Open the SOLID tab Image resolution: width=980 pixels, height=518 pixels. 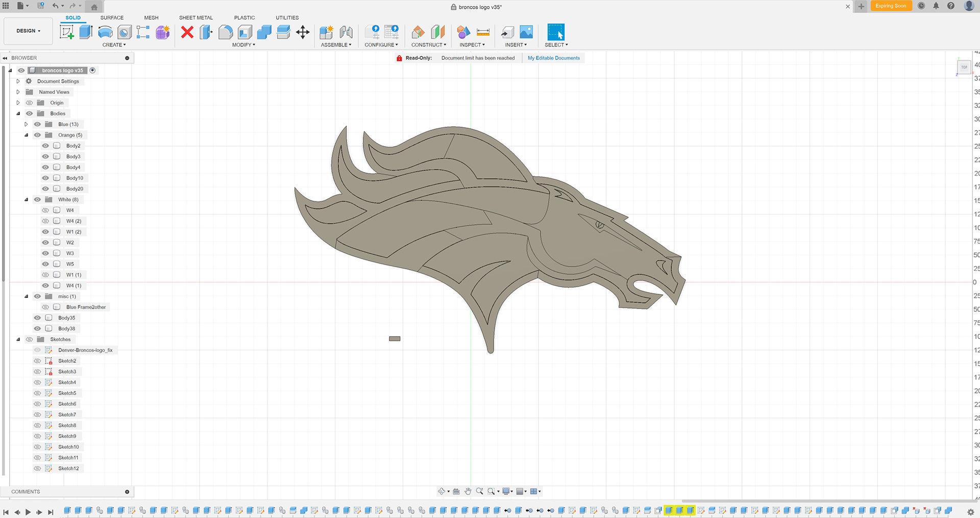73,17
